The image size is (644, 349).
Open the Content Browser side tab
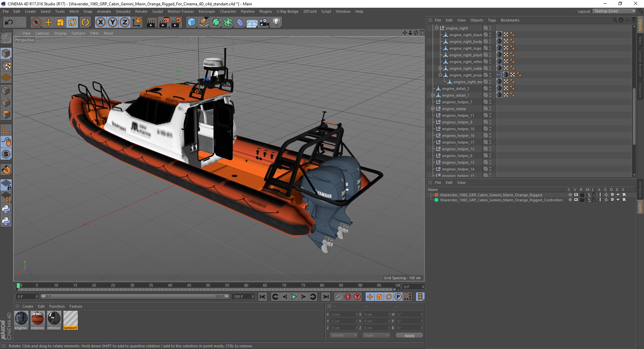(640, 63)
